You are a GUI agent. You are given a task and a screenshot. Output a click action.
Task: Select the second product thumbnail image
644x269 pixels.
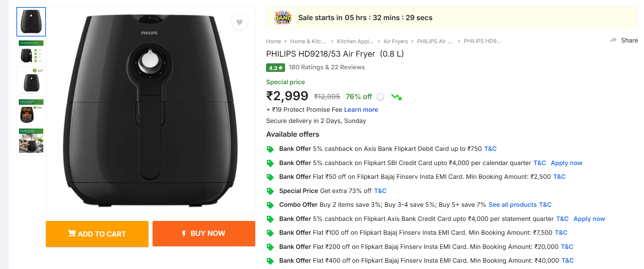[31, 52]
